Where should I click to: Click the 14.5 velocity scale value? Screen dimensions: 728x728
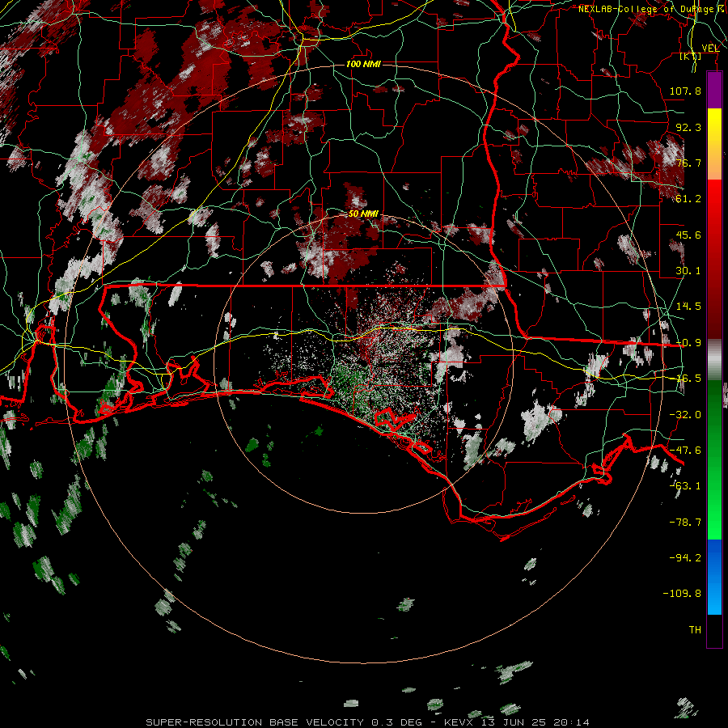(688, 307)
